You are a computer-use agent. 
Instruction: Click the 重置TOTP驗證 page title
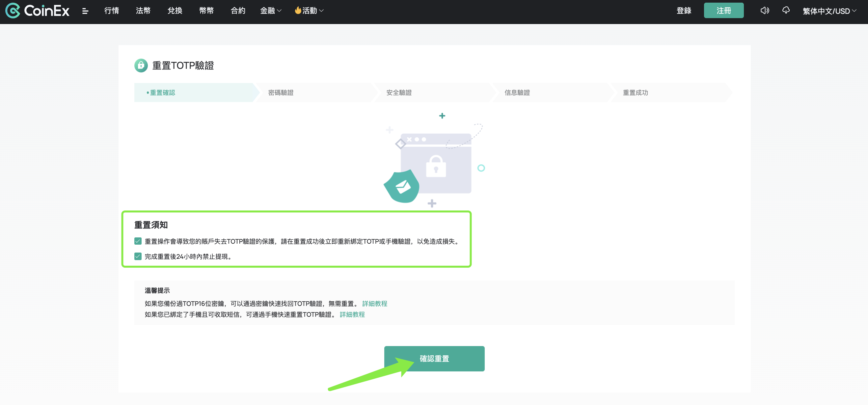coord(183,66)
